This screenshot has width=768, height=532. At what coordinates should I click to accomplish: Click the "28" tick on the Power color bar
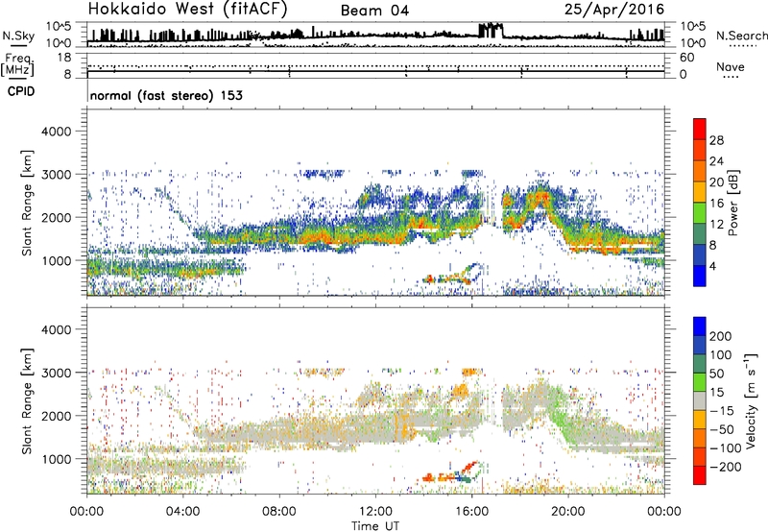point(716,140)
